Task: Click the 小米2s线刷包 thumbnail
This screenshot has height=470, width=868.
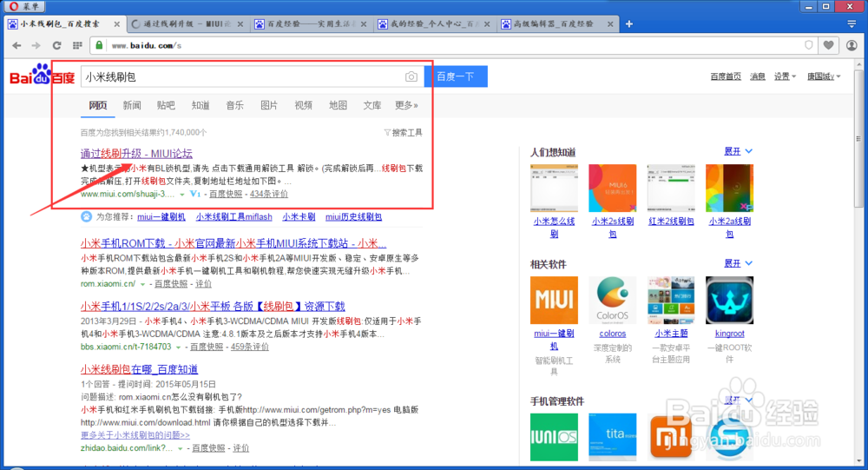Action: pos(612,188)
